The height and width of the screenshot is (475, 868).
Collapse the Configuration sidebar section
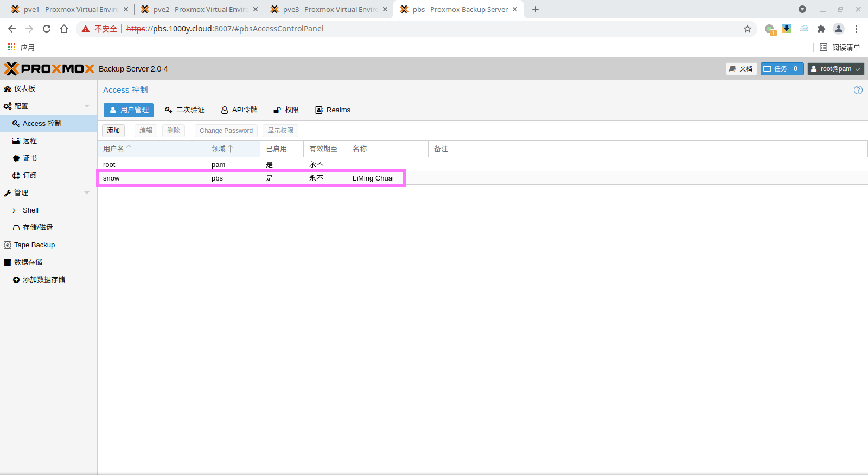(x=87, y=106)
